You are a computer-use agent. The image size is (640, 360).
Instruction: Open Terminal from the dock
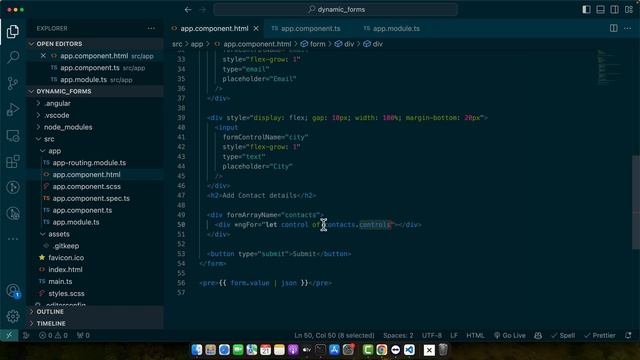tap(320, 350)
